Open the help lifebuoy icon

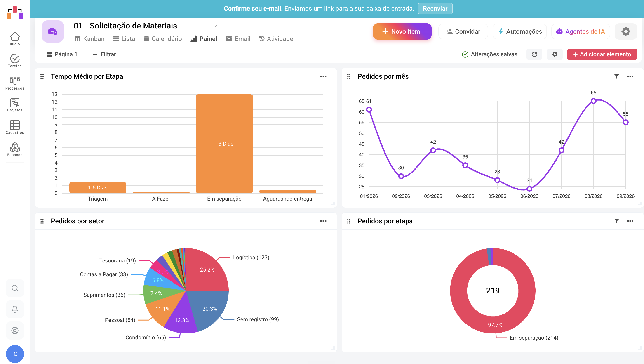point(15,331)
